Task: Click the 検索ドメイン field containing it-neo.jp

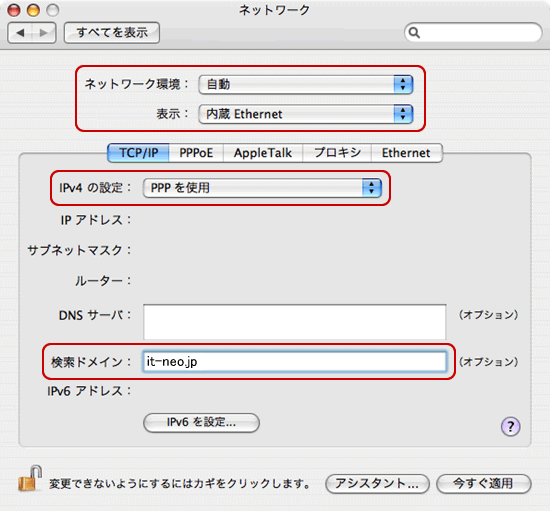Action: [295, 362]
